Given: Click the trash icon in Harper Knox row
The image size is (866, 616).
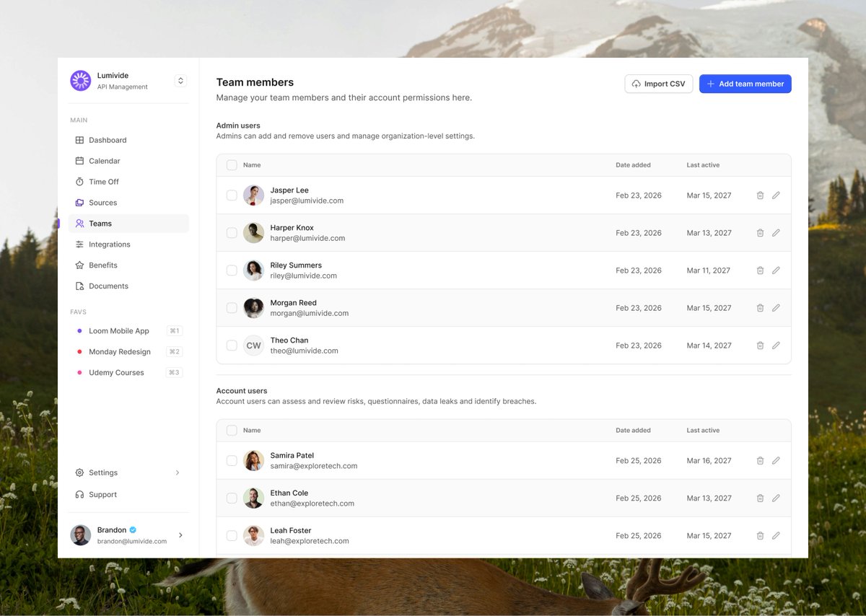Looking at the screenshot, I should (760, 233).
